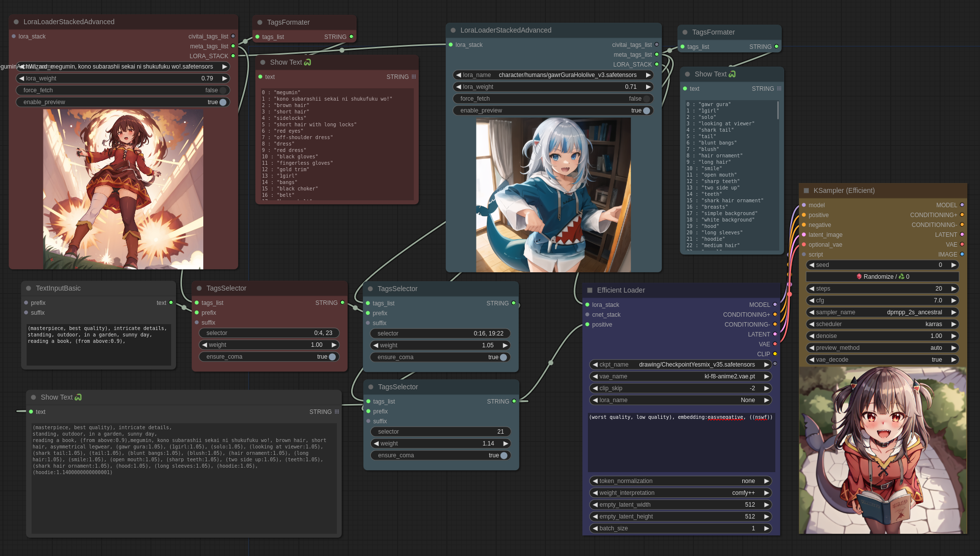980x556 pixels.
Task: Click the Efficient Loader collapse square icon
Action: (x=590, y=290)
